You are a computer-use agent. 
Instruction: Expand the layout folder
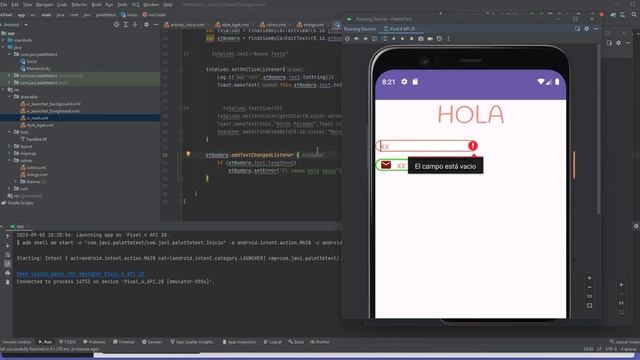9,146
